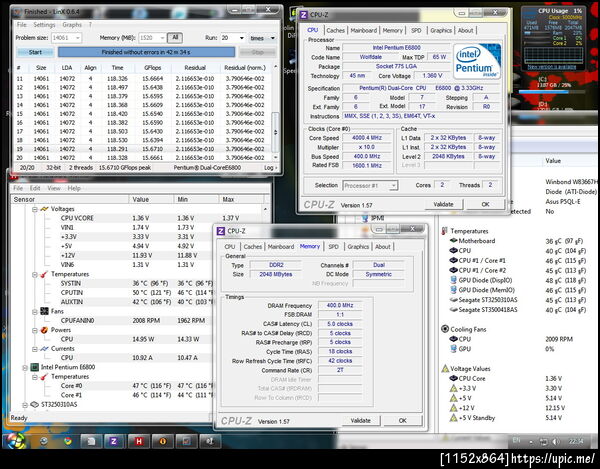Screen dimensions: 600x469
Task: Open the About tab in CPU-Z CPU window
Action: (465, 31)
